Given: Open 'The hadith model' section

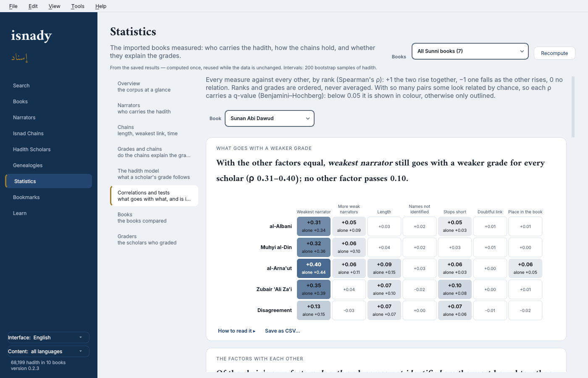Looking at the screenshot, I should (x=154, y=174).
